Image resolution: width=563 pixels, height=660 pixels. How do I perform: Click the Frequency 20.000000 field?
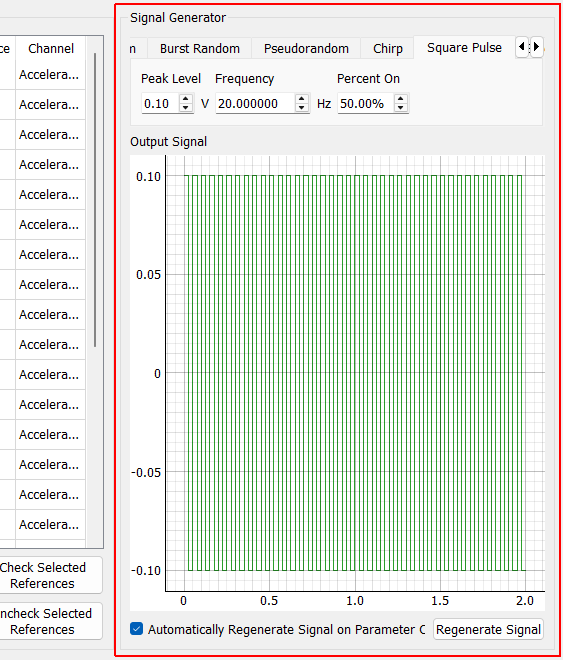(x=255, y=104)
